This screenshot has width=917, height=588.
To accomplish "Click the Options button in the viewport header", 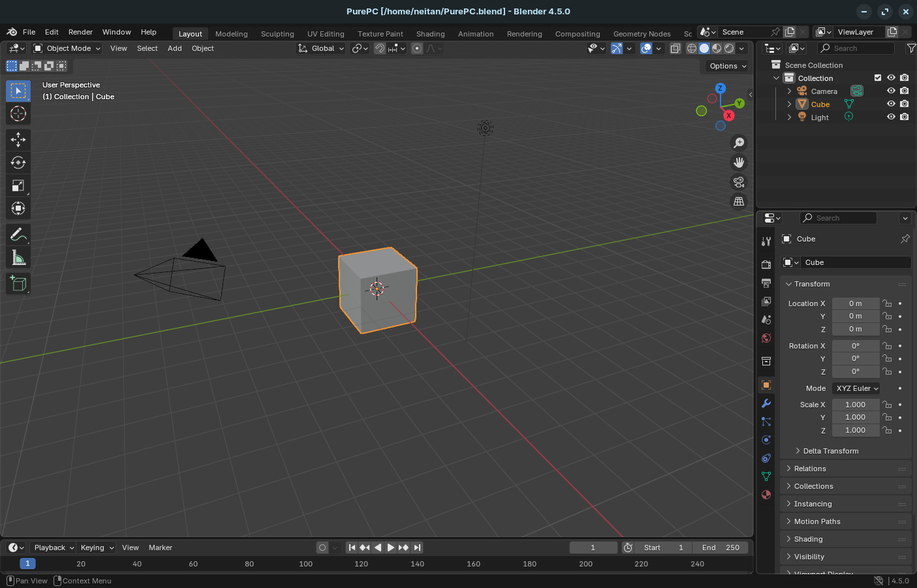I will click(725, 66).
